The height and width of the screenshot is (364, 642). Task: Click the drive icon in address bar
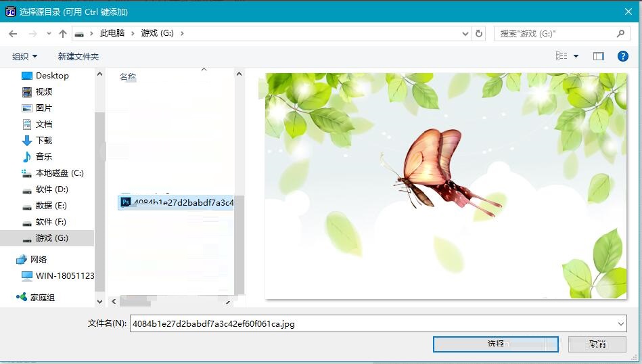click(x=79, y=34)
